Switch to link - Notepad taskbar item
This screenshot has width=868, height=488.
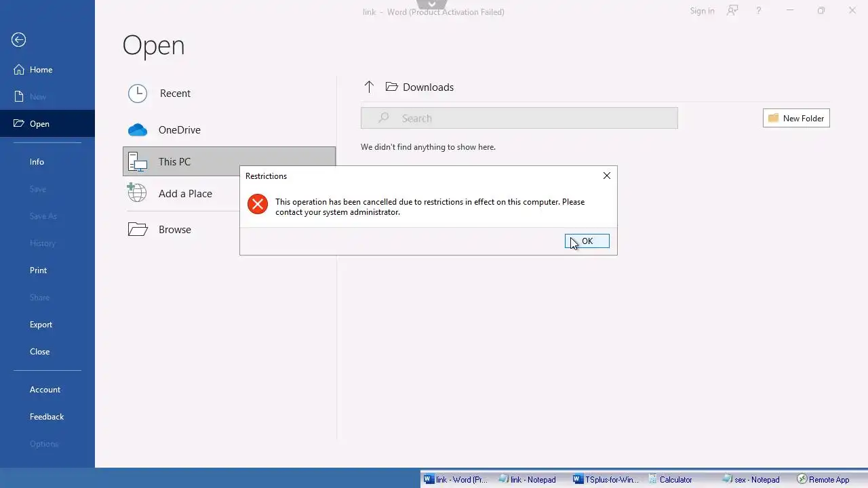528,479
